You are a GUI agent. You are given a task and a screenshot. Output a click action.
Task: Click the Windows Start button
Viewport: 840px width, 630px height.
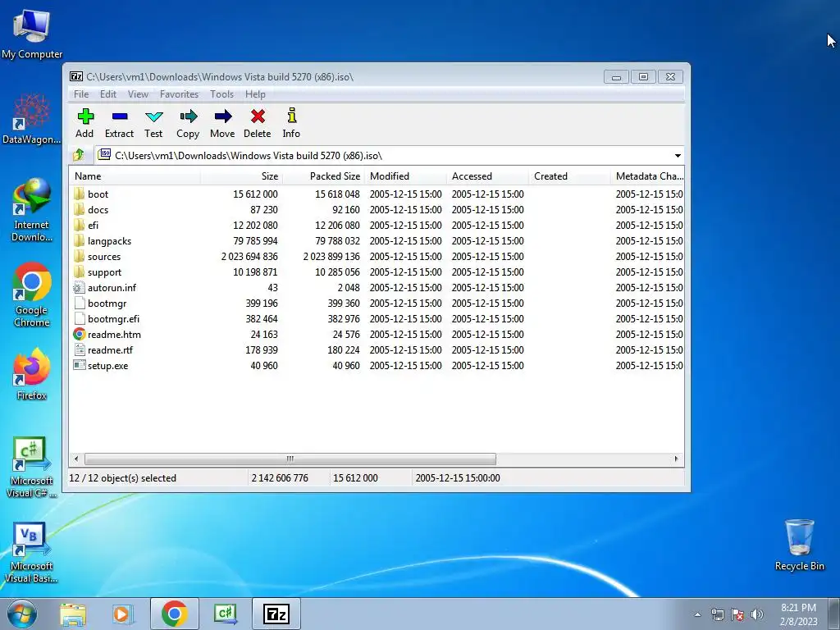click(x=22, y=614)
